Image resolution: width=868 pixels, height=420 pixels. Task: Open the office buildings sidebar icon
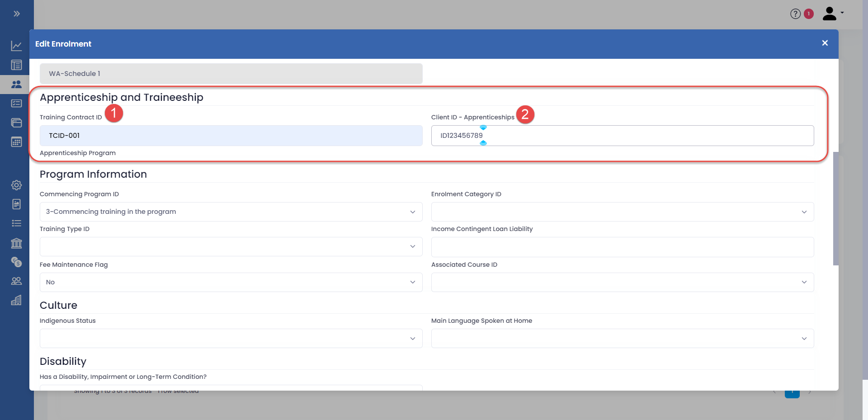(16, 300)
